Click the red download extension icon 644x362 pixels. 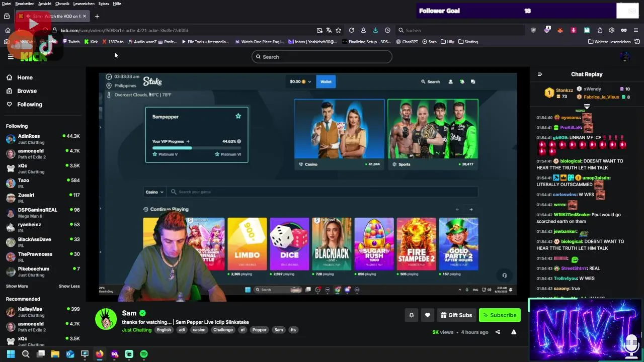pos(573,30)
